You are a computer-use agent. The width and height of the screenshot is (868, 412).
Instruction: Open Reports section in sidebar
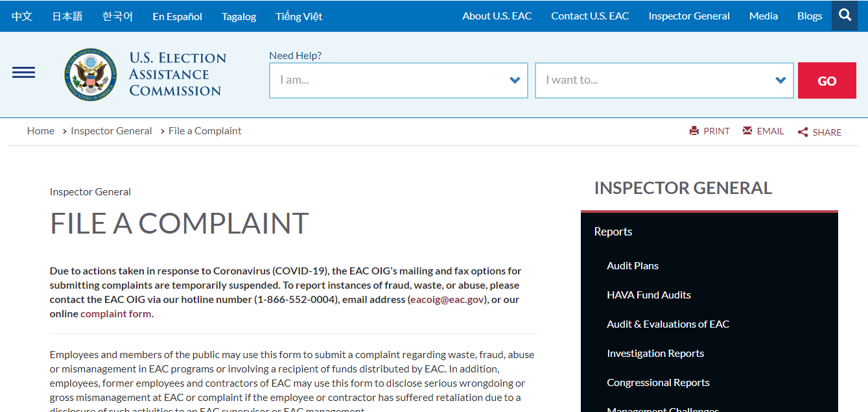click(613, 232)
